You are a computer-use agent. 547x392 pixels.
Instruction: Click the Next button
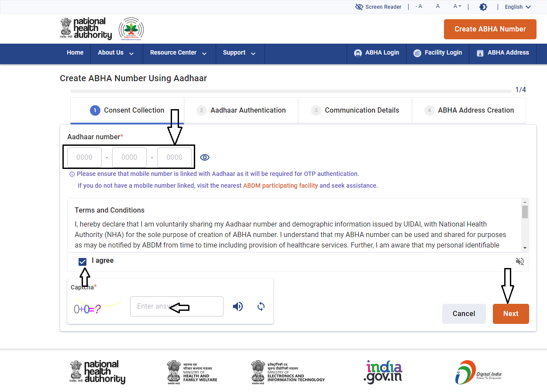click(511, 314)
